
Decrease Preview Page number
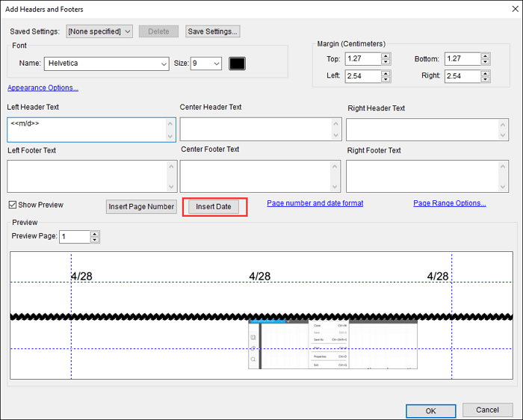[95, 240]
